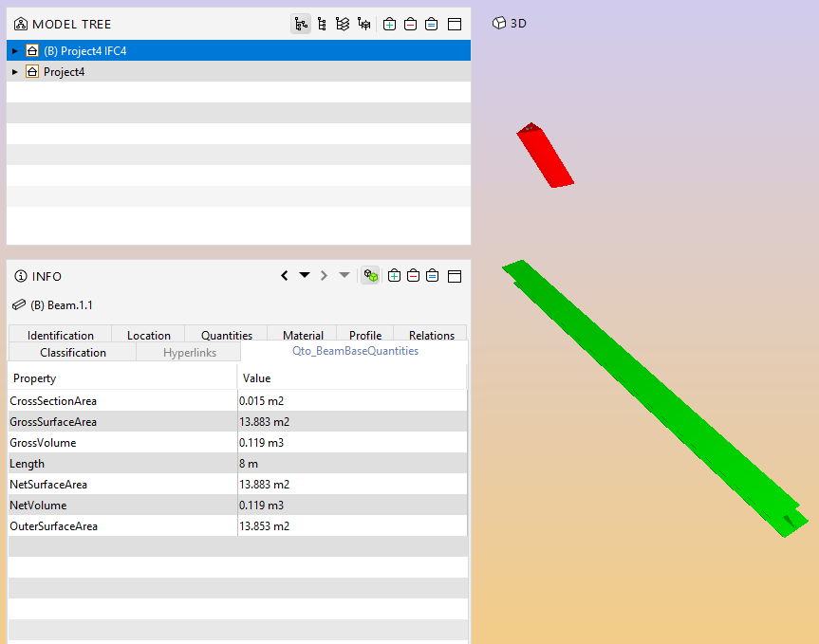This screenshot has width=819, height=644.
Task: Click the 3D view cube icon in view header
Action: [500, 23]
